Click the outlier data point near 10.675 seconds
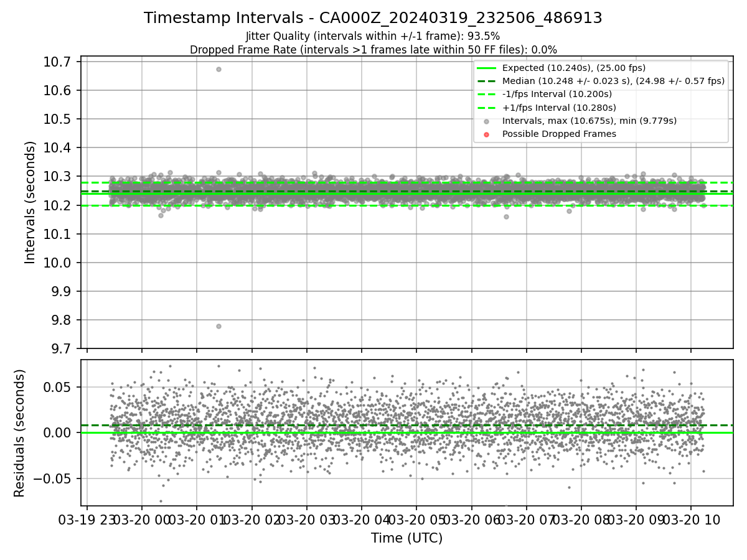Screen dimensions: 747x560 coord(218,69)
